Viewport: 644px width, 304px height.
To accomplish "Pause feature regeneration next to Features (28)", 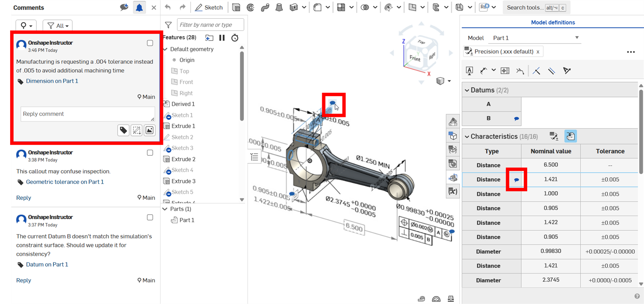I will (222, 38).
